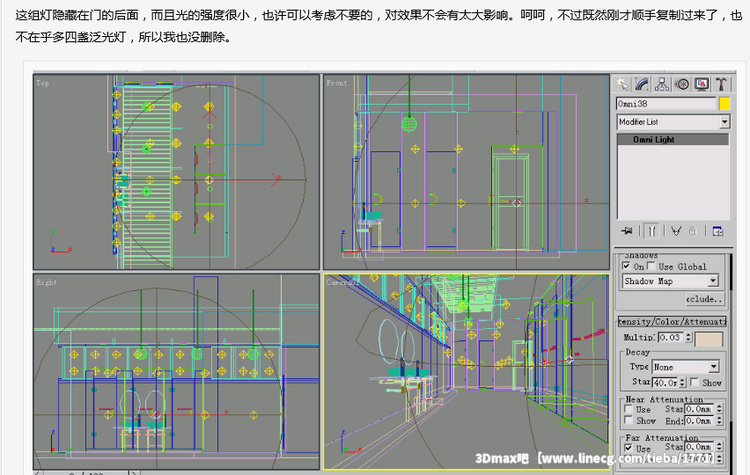The image size is (750, 475).
Task: Open the Display command panel tab
Action: [x=702, y=85]
